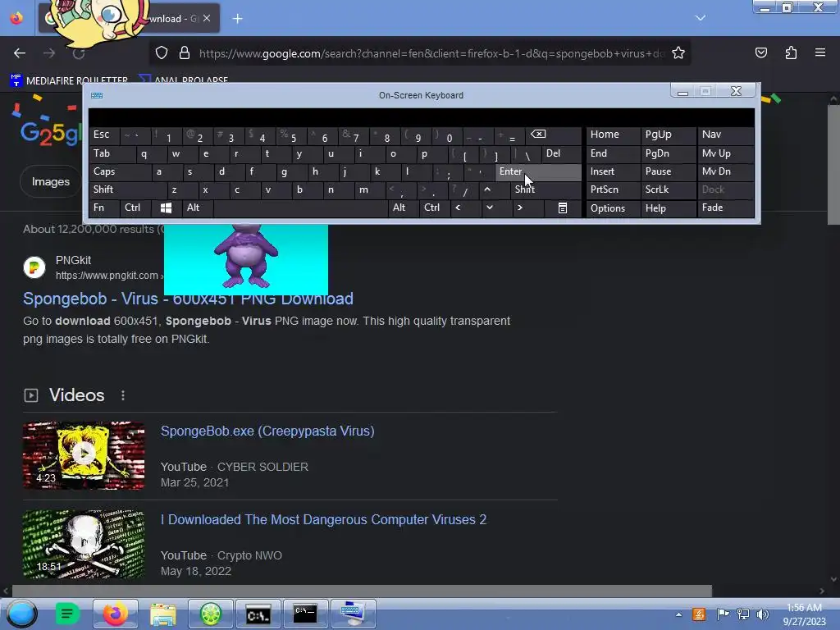Open the Windows Start orb
840x630 pixels.
pos(22,614)
